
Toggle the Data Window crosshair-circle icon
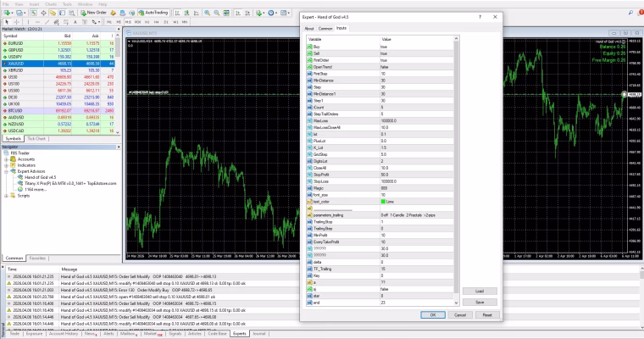click(43, 13)
